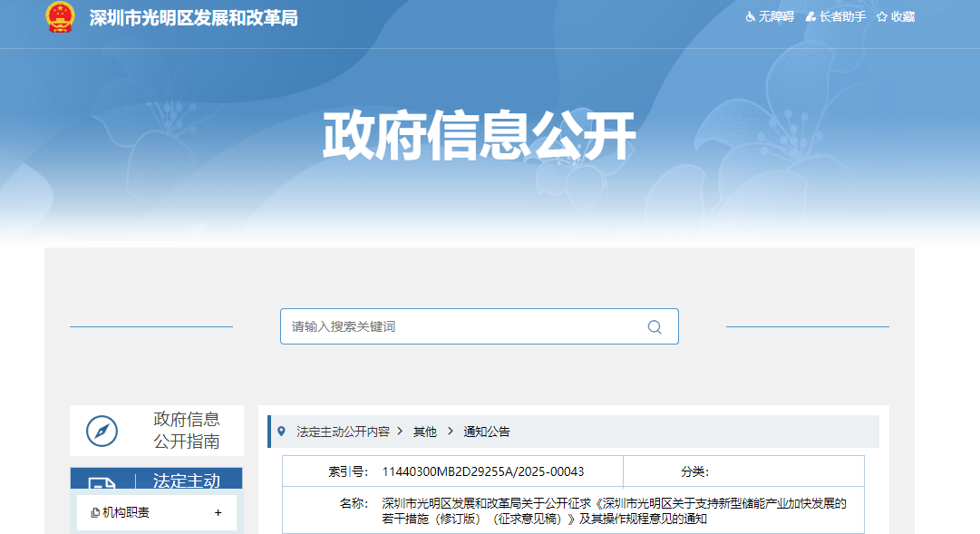The height and width of the screenshot is (534, 980).
Task: Click the breadcrumb location pin icon
Action: [281, 432]
